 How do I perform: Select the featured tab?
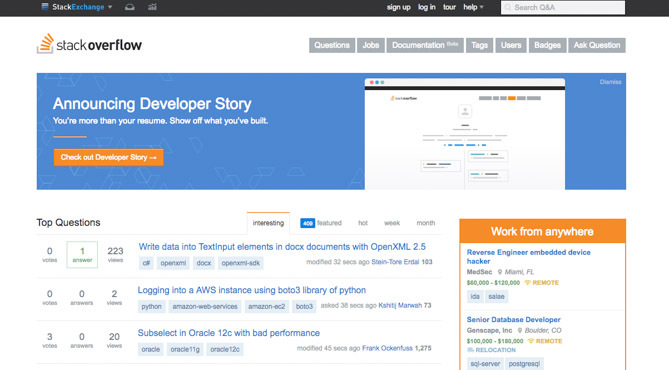(321, 223)
